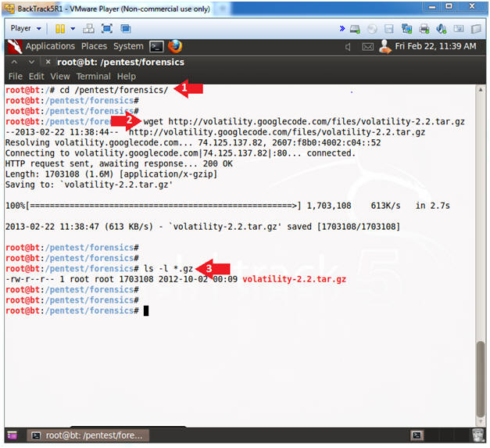The height and width of the screenshot is (448, 490).
Task: Click the terminal cursor at the last prompt
Action: click(146, 310)
